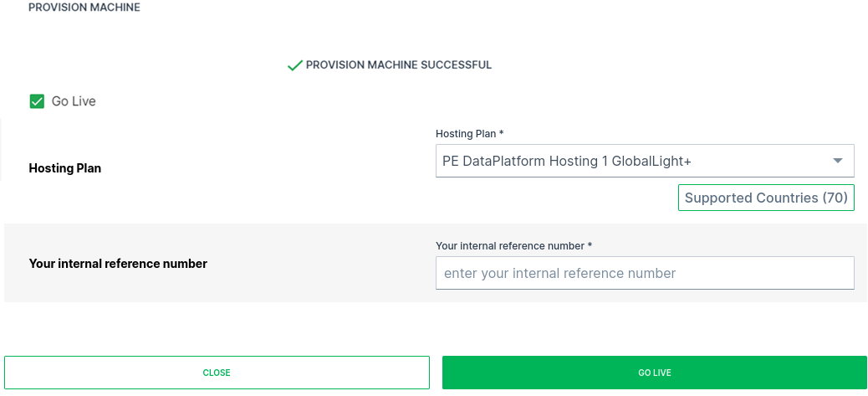Click the small "Hosting Plan *" field caption

[469, 134]
